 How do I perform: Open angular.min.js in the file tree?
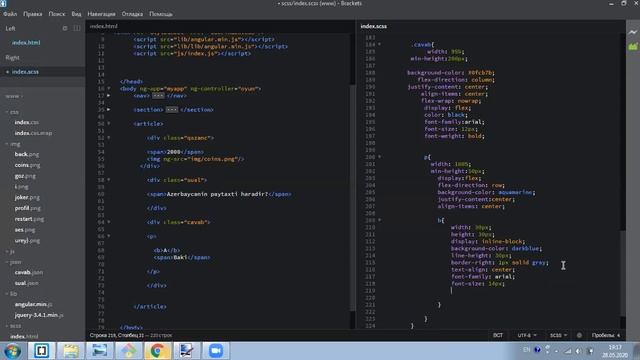(33, 304)
